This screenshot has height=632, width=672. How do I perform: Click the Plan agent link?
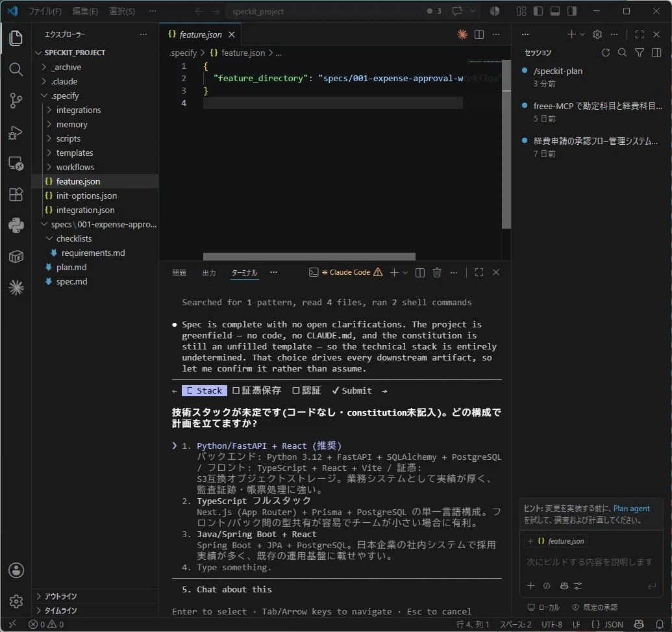click(631, 509)
